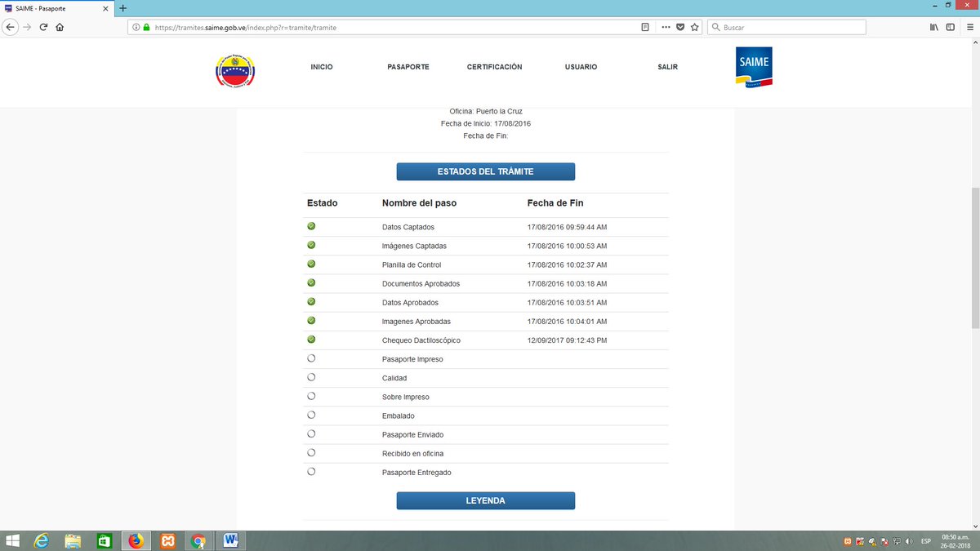Show sidebars icon in Firefox toolbar

point(951,27)
